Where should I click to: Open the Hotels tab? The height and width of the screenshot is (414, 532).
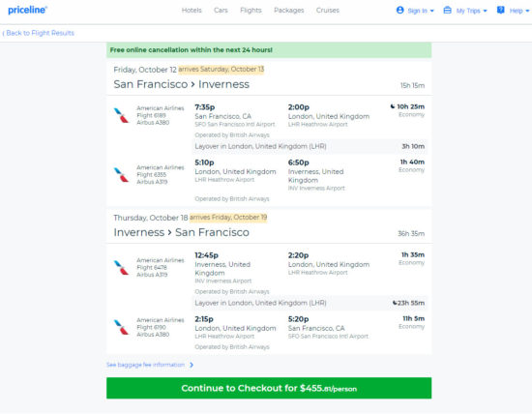click(x=192, y=11)
